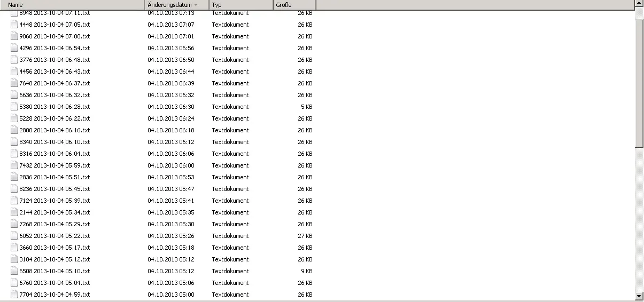Click the date 04.10.2013 05:26

click(171, 236)
